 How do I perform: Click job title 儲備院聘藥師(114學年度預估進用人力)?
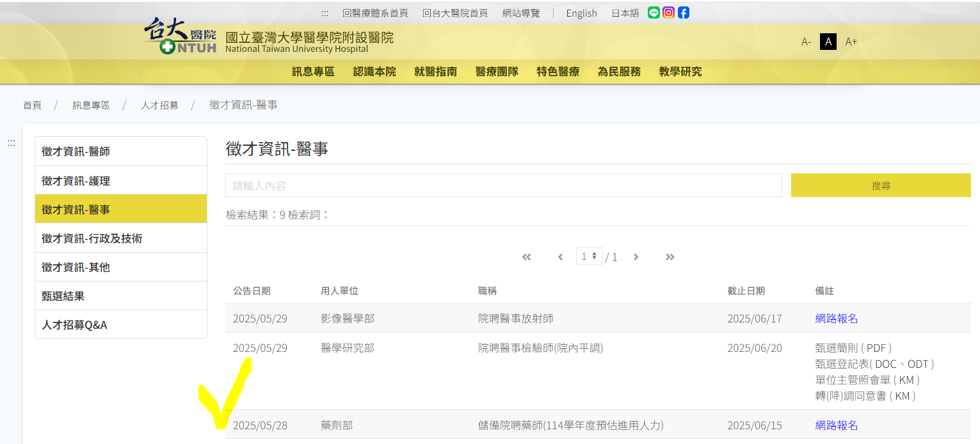coord(571,425)
